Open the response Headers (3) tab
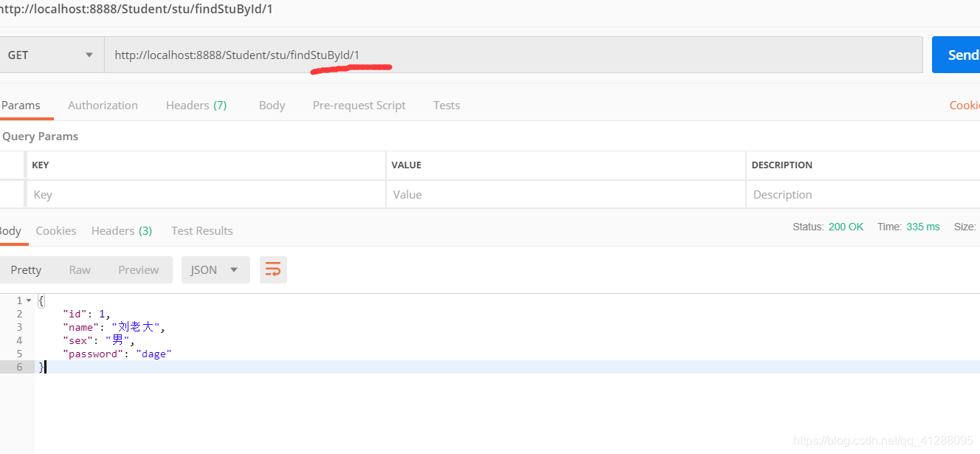 122,230
